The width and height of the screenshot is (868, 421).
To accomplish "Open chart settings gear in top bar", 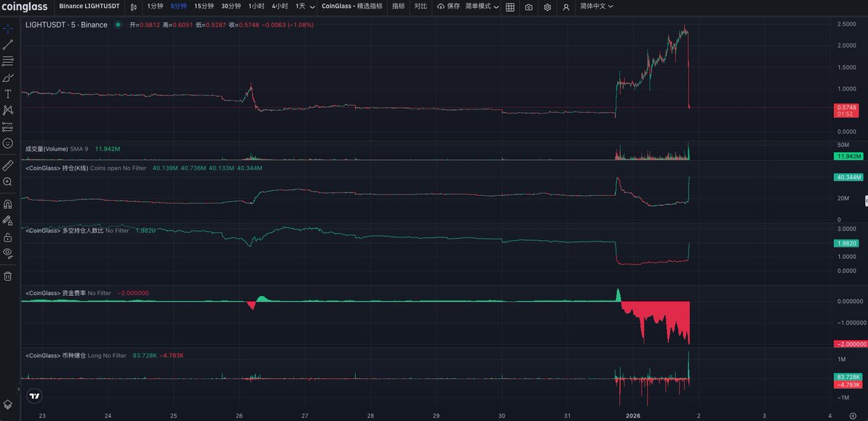I will 548,7.
